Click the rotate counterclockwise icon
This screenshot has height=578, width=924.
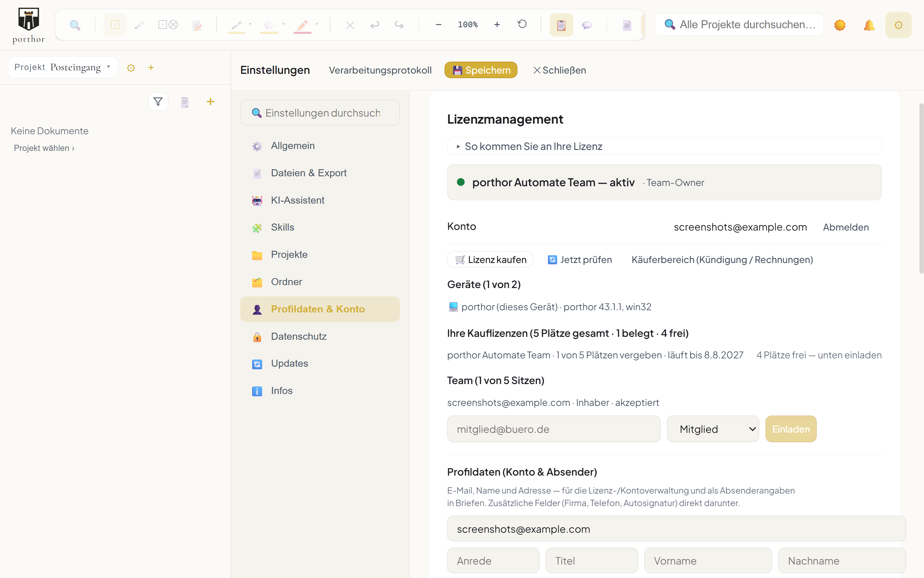click(522, 24)
